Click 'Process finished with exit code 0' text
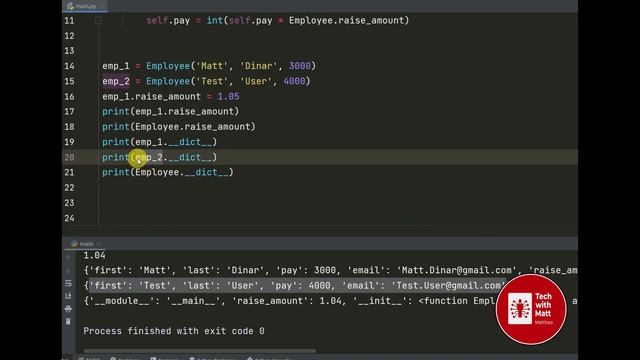This screenshot has width=640, height=360. point(174,331)
